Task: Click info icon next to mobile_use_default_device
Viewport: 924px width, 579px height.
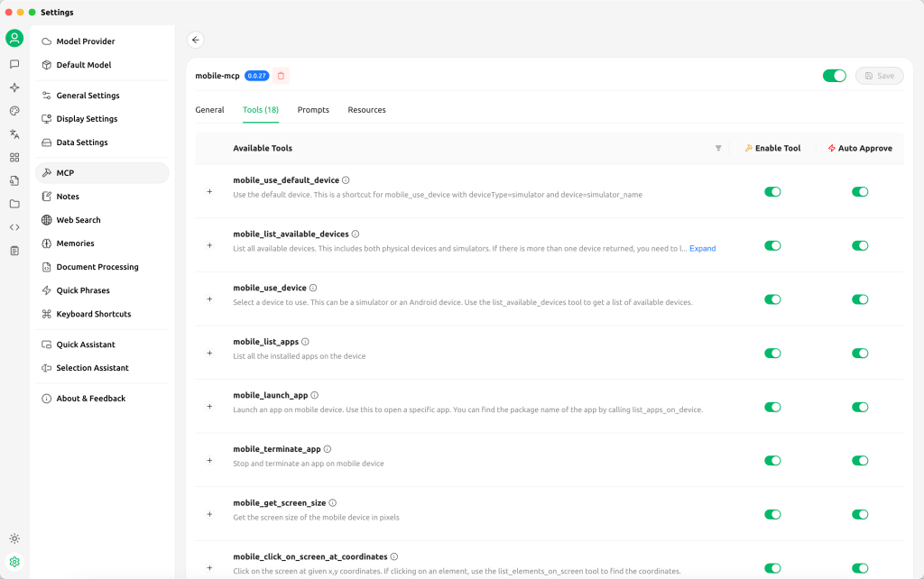Action: tap(346, 180)
